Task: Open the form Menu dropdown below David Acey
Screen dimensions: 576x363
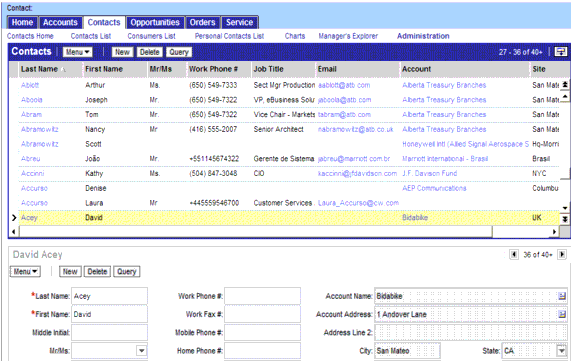Action: coord(25,272)
